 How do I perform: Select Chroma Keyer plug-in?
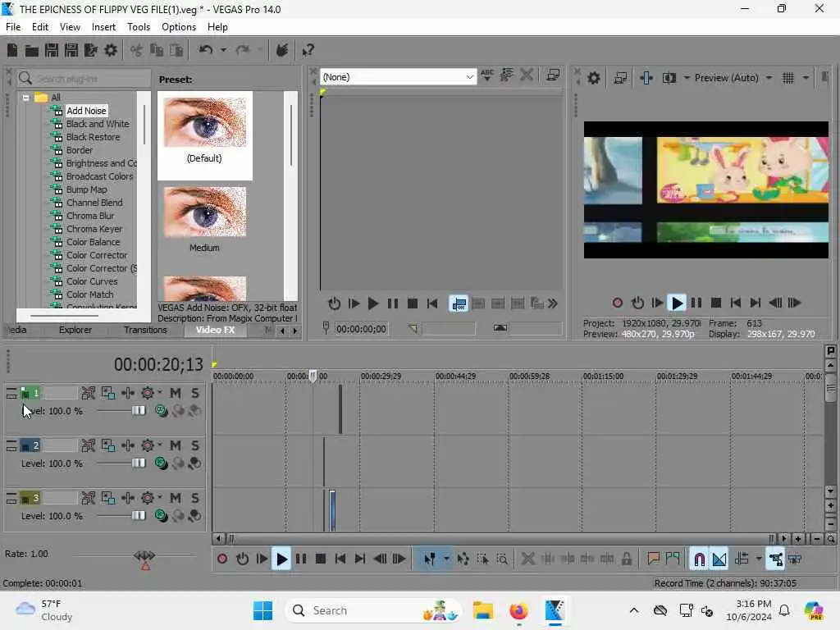pyautogui.click(x=94, y=229)
